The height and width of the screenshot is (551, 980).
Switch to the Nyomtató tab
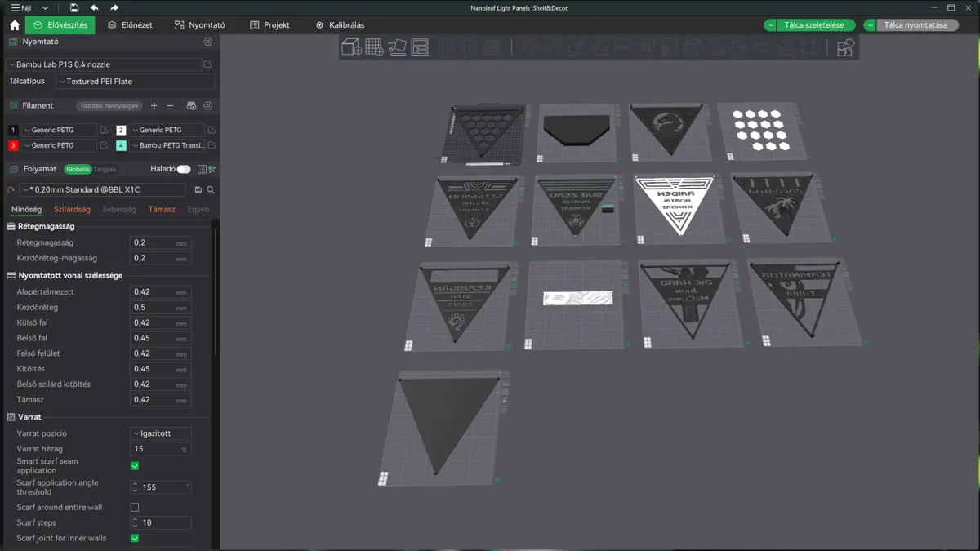coord(200,25)
